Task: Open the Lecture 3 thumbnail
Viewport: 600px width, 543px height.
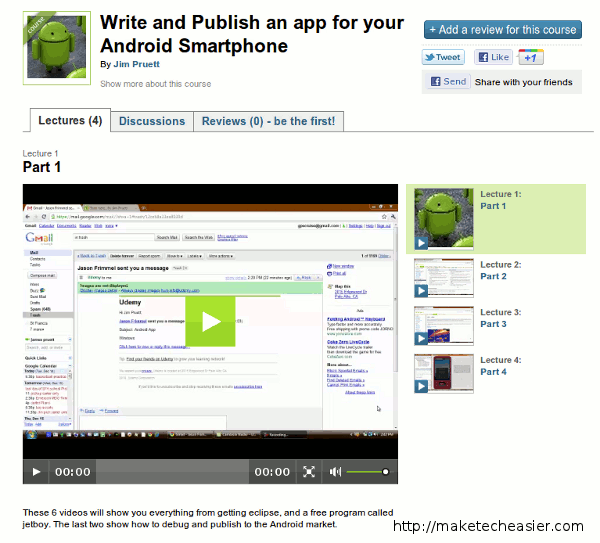Action: point(444,326)
